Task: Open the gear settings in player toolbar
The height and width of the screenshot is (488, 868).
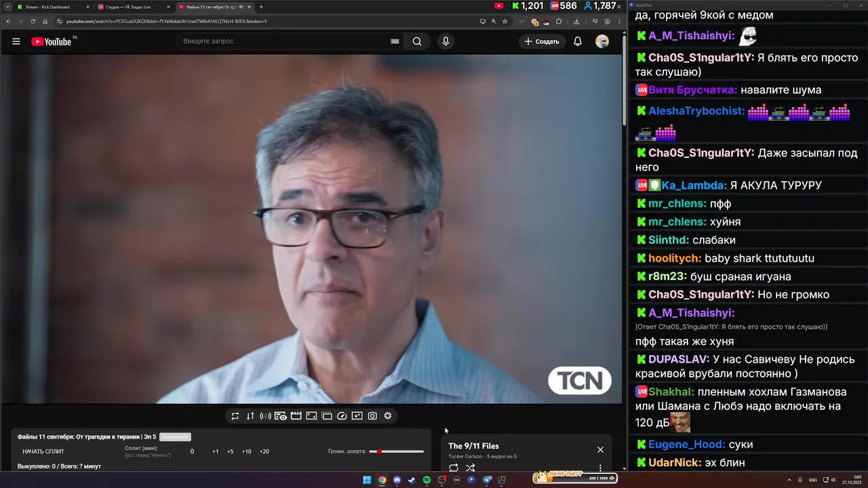Action: tap(388, 416)
